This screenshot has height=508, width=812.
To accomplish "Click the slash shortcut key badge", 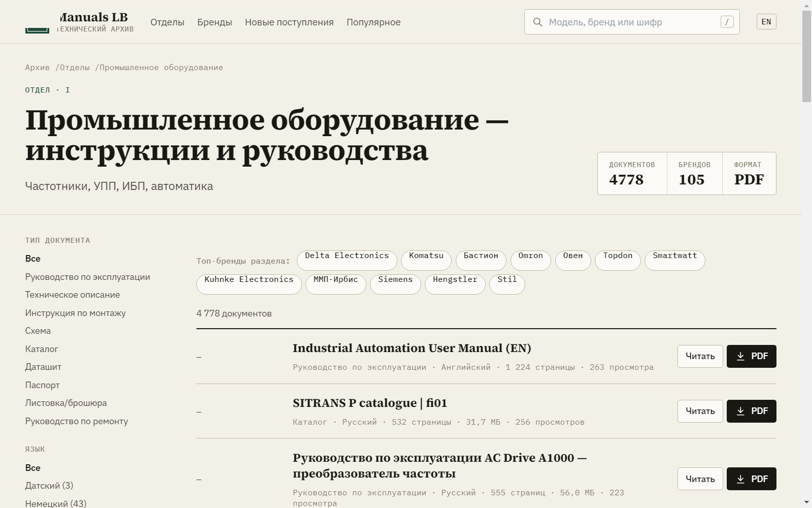I will coord(727,22).
